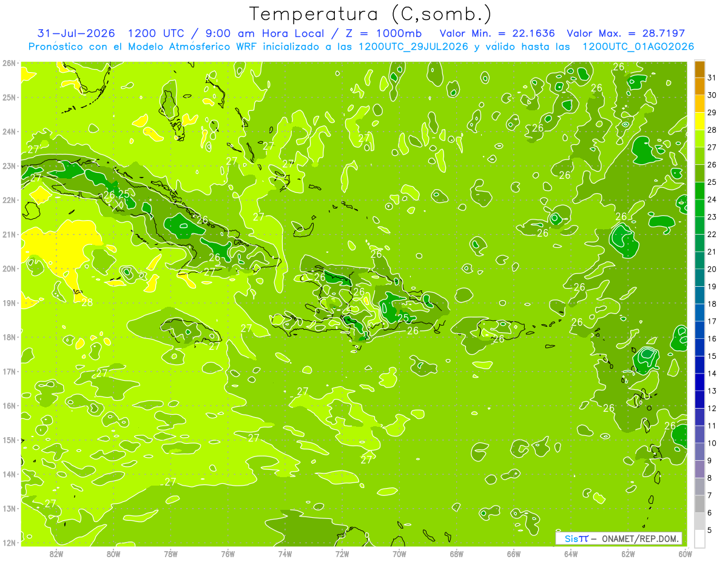Screen dimensions: 728x562
Task: Click the gray legend band between 6 and 7
Action: (699, 504)
